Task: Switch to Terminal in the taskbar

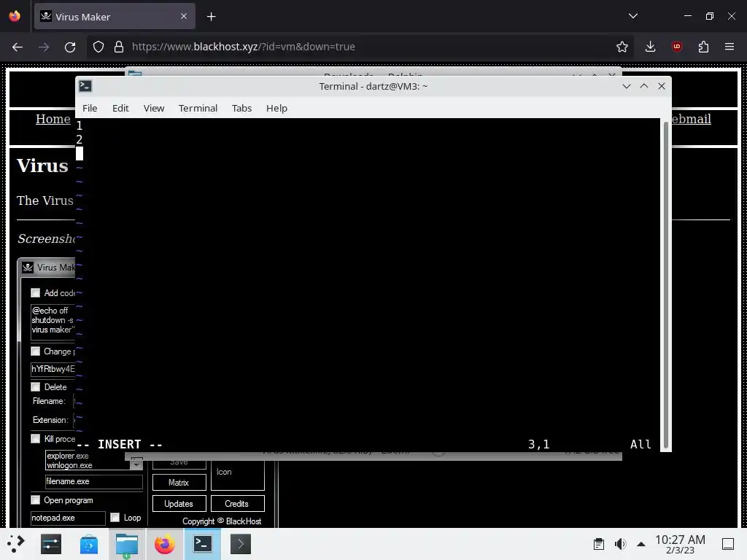Action: pos(203,544)
